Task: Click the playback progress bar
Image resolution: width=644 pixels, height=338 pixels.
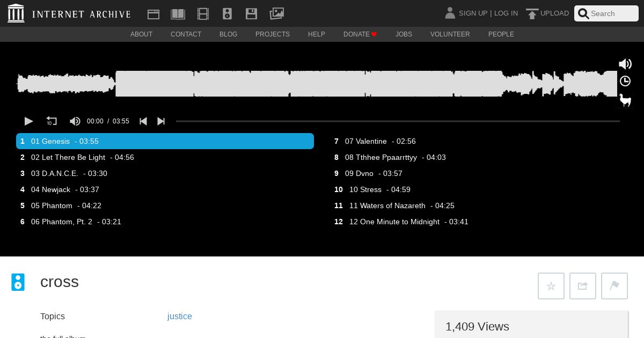Action: click(x=398, y=121)
